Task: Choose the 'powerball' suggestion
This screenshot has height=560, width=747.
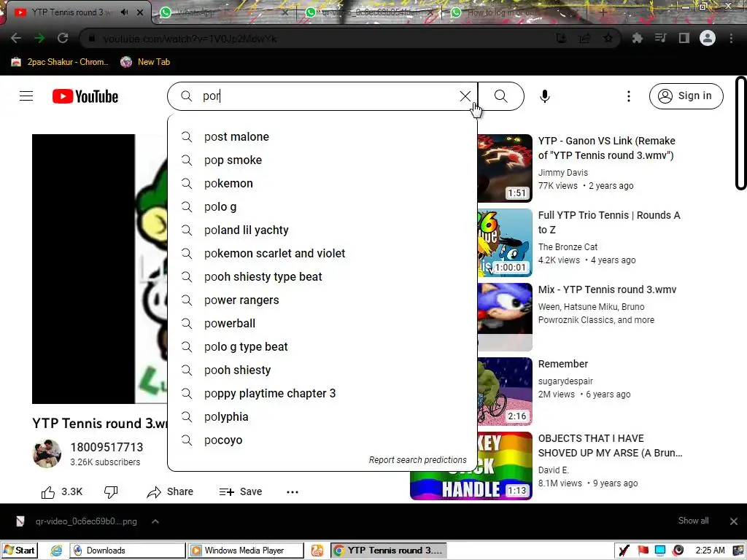Action: coord(322,323)
